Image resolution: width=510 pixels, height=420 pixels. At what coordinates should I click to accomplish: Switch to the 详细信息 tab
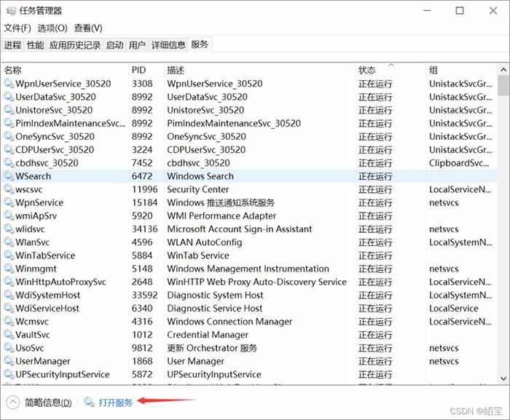coord(168,45)
